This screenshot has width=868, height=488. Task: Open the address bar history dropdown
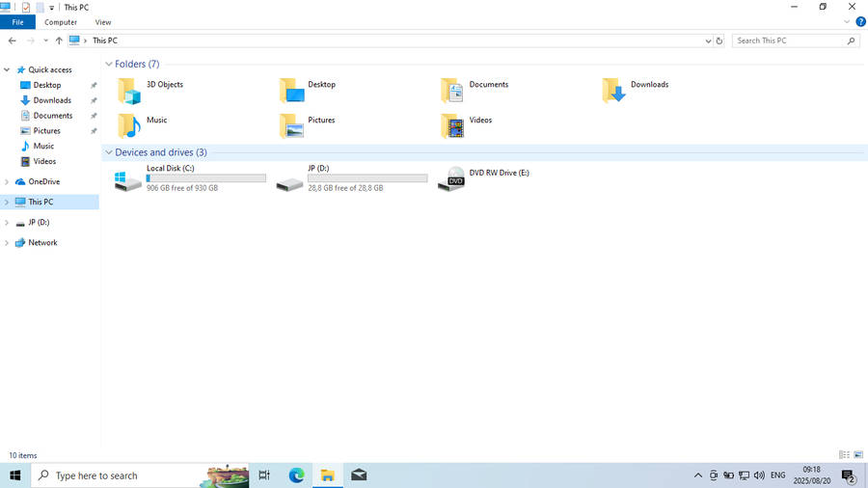click(709, 41)
